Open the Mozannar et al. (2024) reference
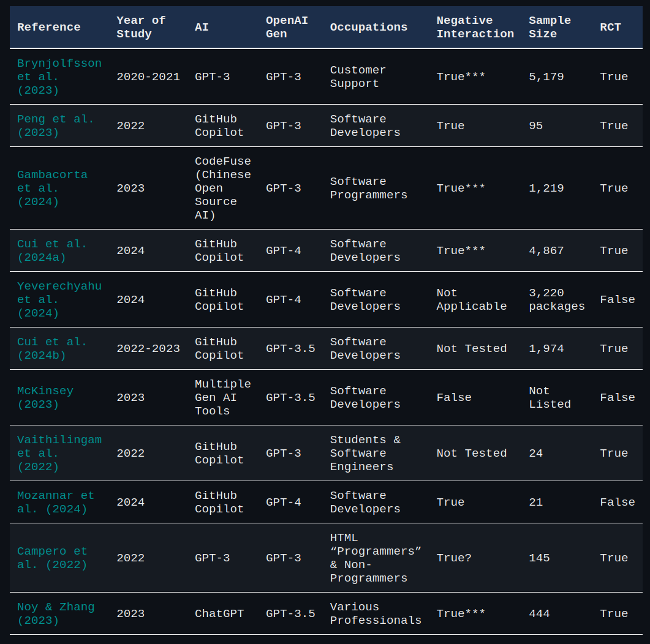Screen dimensions: 650x644 (56, 502)
